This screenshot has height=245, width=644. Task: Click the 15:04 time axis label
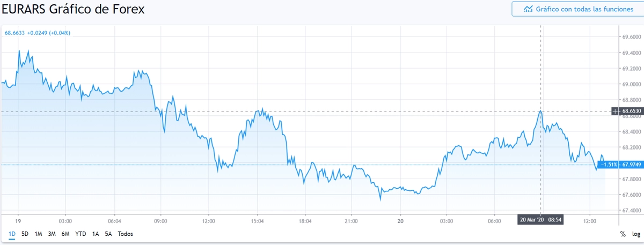coord(257,221)
